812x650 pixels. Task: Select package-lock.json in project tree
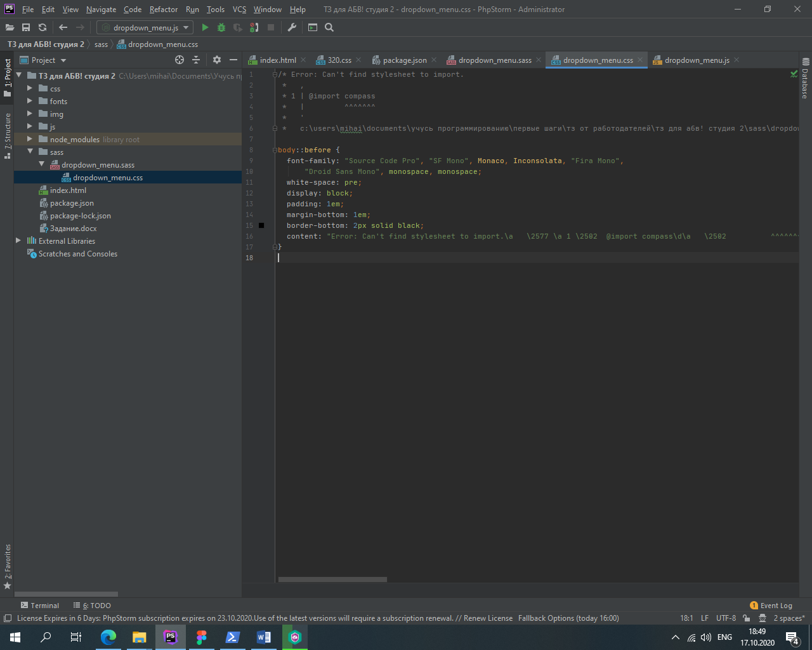(81, 216)
